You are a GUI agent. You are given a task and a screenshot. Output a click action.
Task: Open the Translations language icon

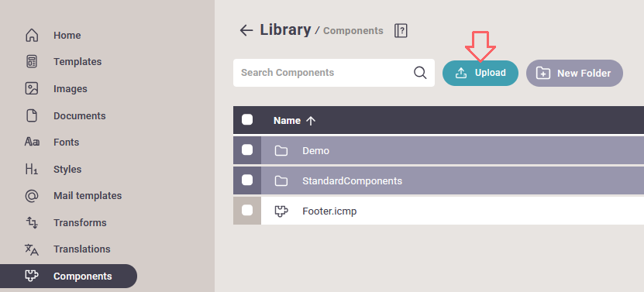[x=32, y=249]
